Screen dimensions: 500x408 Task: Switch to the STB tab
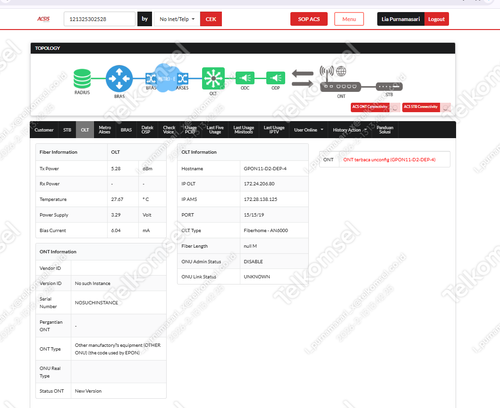(67, 130)
